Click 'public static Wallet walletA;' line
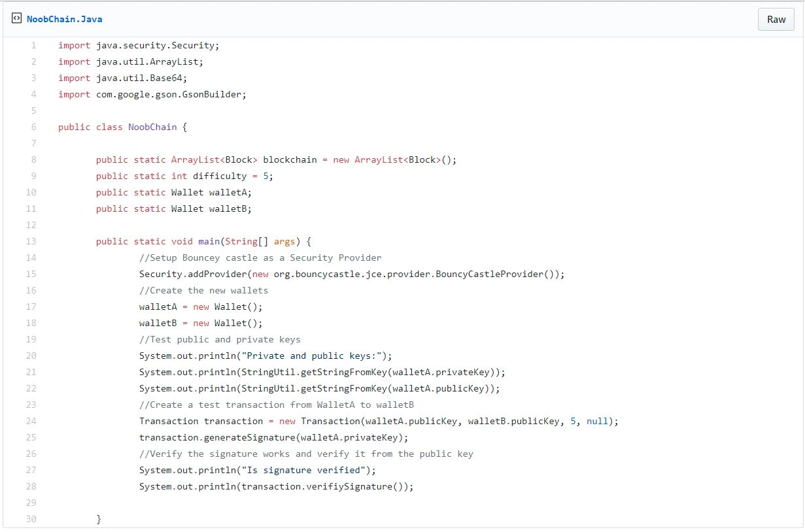Image resolution: width=805 pixels, height=532 pixels. point(174,192)
